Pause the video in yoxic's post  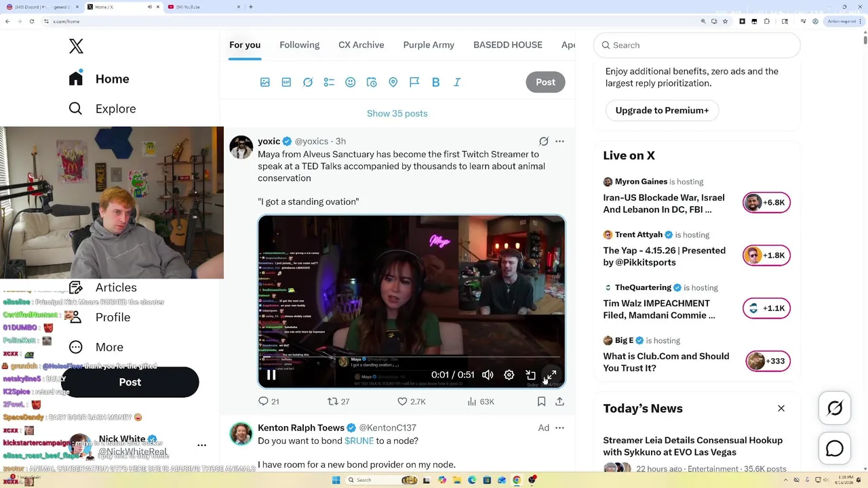(271, 375)
